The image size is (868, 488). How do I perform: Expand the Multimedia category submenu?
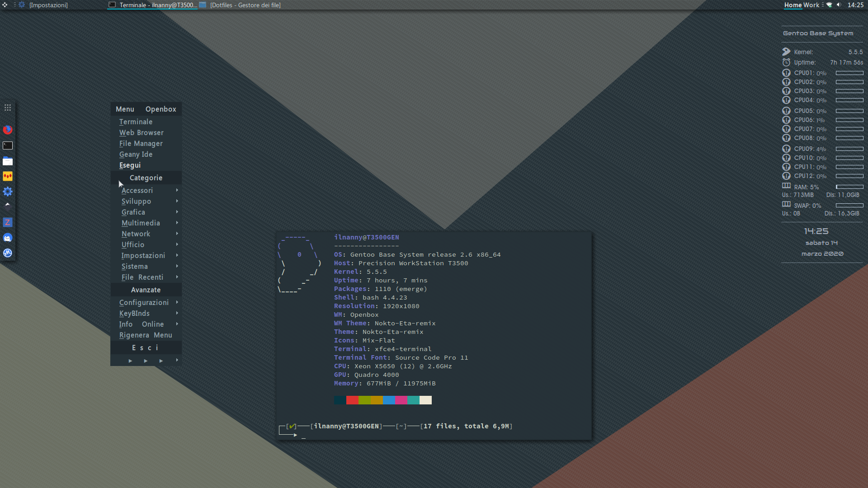[x=141, y=223]
